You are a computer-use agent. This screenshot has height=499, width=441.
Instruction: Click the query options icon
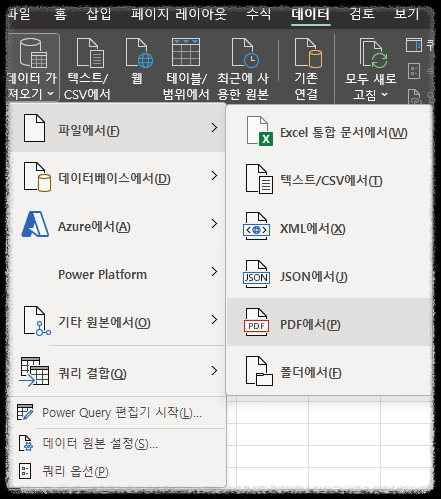[x=25, y=471]
